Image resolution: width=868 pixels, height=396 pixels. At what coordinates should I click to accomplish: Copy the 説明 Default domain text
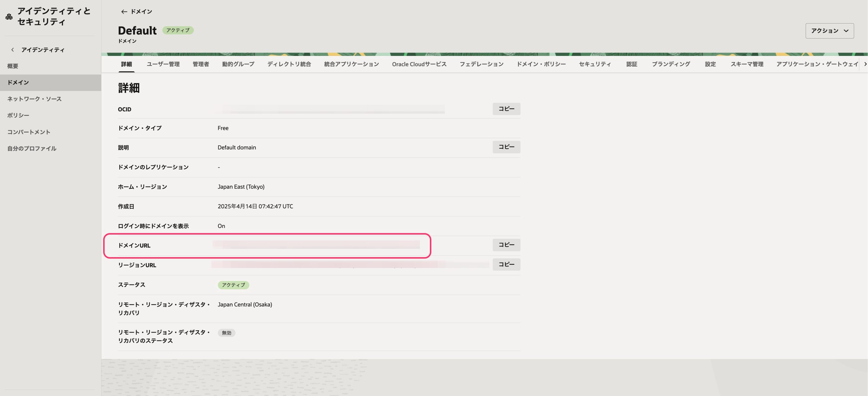tap(506, 147)
